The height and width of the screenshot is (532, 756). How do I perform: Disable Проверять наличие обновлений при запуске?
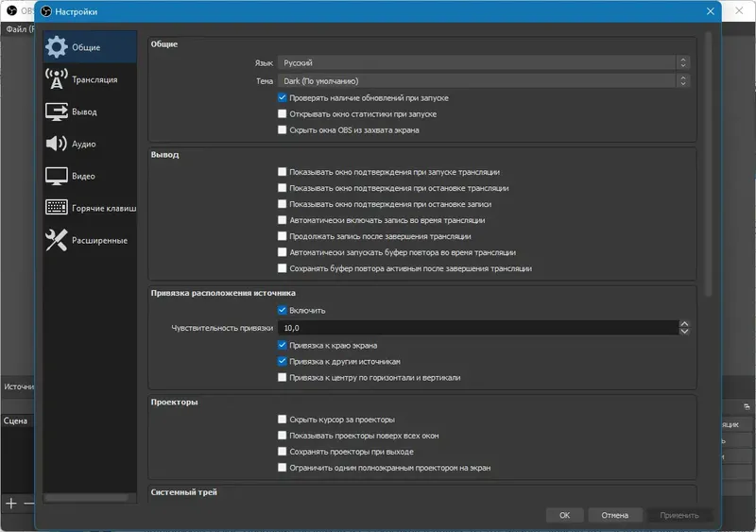pyautogui.click(x=282, y=97)
